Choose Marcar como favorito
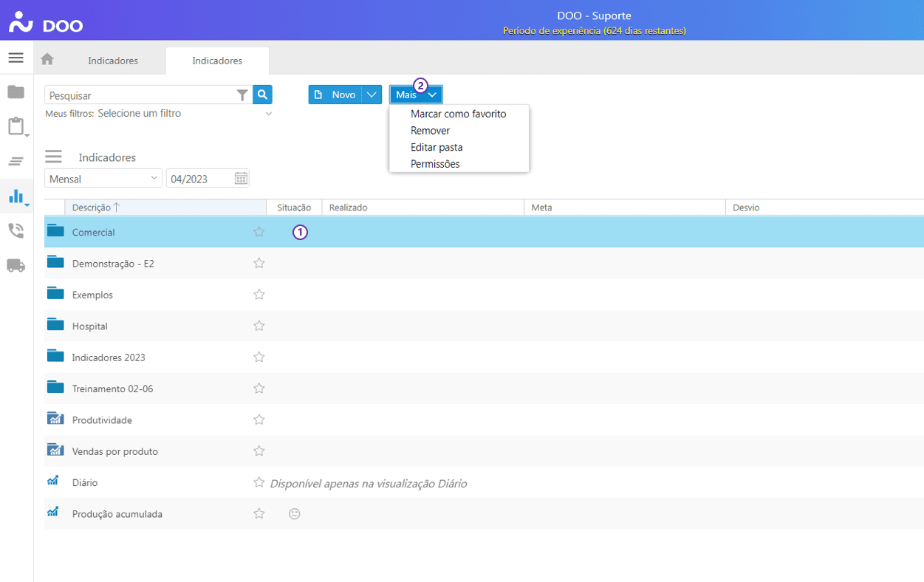The image size is (924, 582). [x=459, y=114]
